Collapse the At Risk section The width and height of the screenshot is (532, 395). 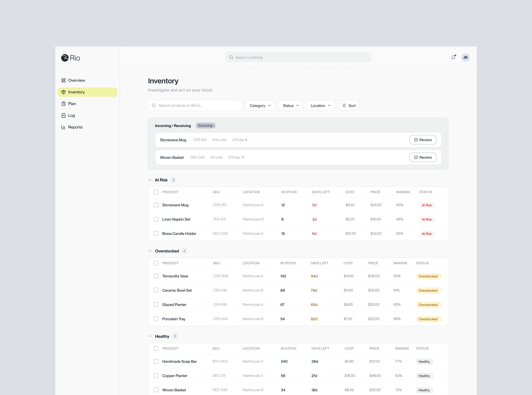[150, 180]
